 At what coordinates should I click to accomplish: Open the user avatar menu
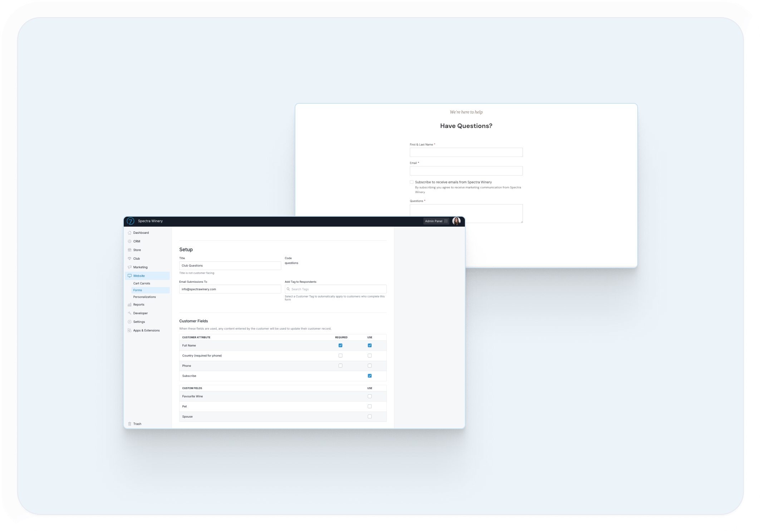point(456,221)
